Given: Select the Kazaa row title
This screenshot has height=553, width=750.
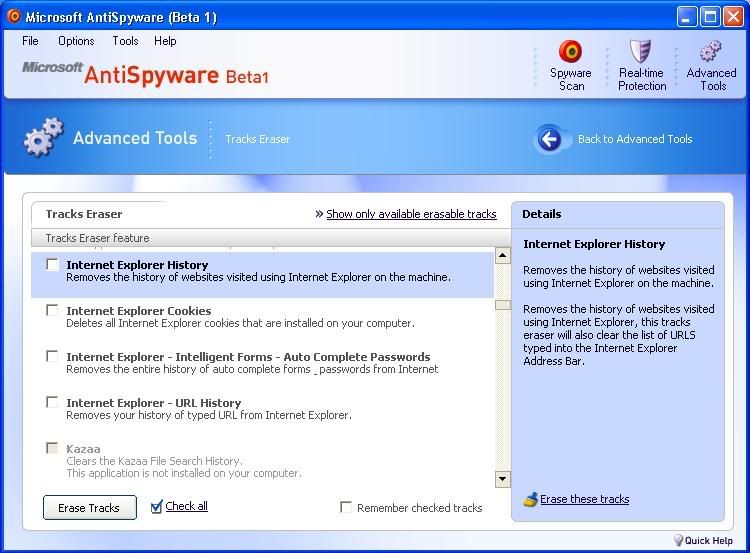Looking at the screenshot, I should click(83, 449).
